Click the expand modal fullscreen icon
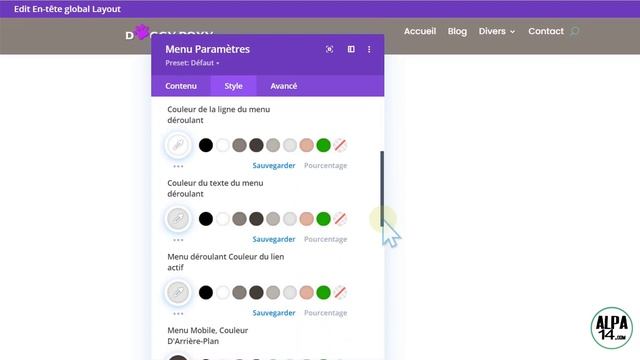The width and height of the screenshot is (640, 360). pyautogui.click(x=329, y=49)
